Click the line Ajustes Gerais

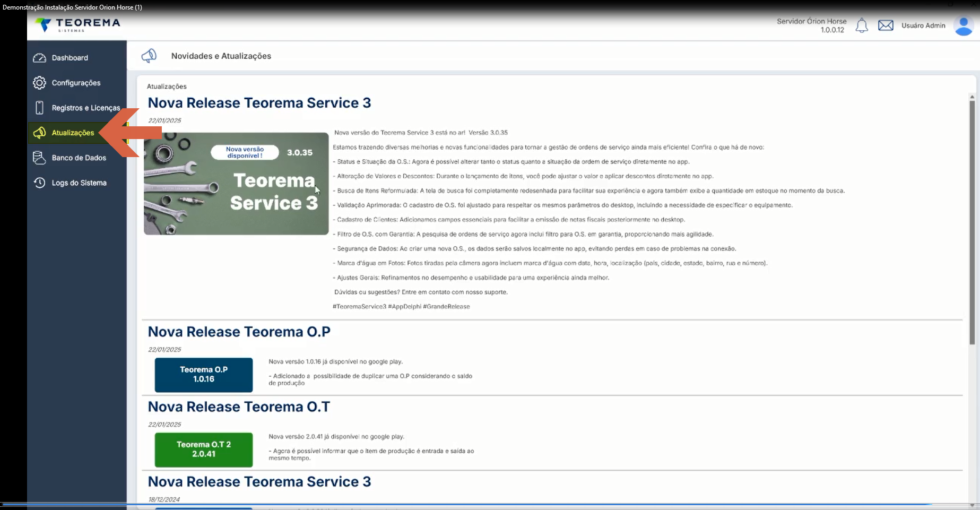pyautogui.click(x=471, y=277)
